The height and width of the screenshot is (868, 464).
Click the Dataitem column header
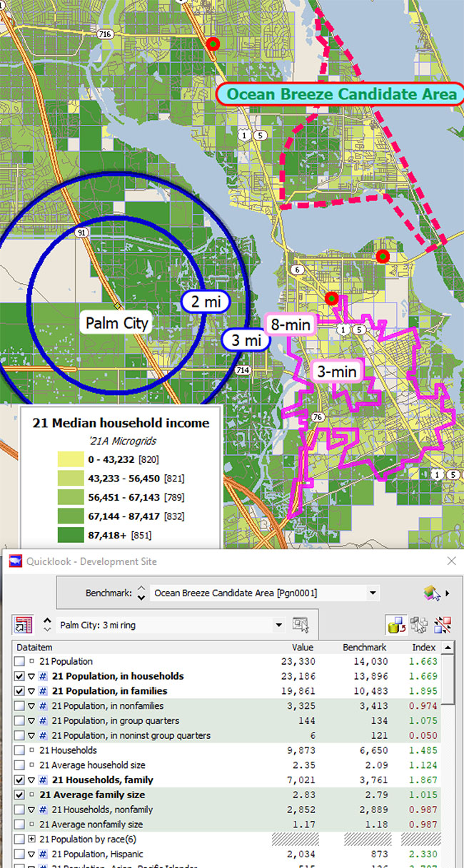(36, 648)
